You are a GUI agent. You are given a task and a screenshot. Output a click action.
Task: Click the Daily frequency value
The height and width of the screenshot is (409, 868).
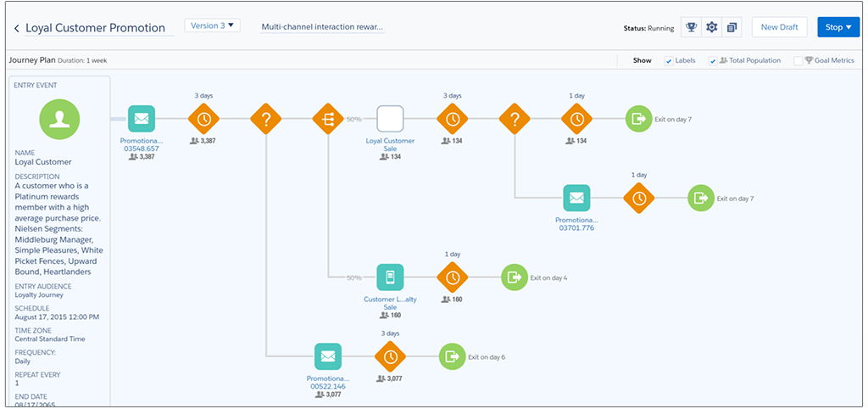click(22, 361)
